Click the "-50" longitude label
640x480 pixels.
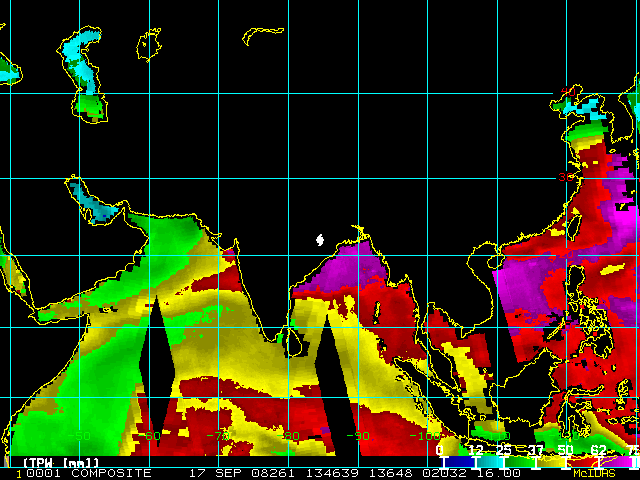click(x=80, y=436)
